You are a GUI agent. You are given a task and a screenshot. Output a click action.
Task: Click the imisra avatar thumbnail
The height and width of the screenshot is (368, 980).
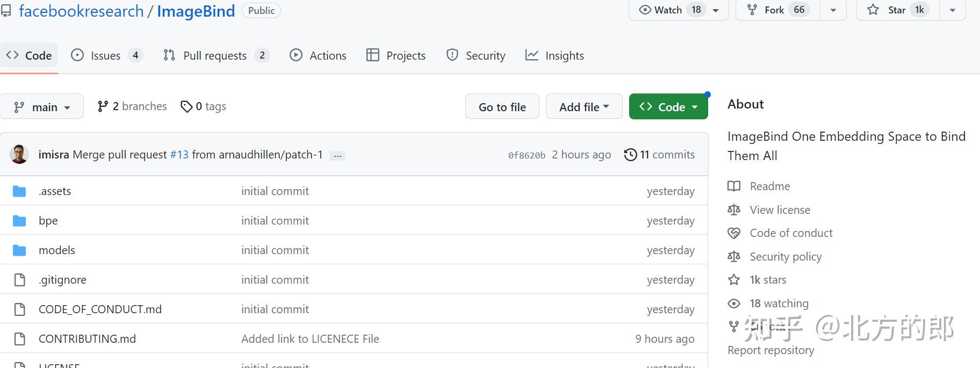point(19,155)
